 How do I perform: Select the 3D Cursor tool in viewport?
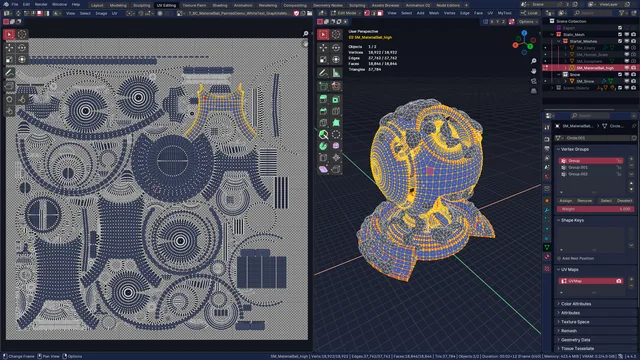[x=336, y=34]
